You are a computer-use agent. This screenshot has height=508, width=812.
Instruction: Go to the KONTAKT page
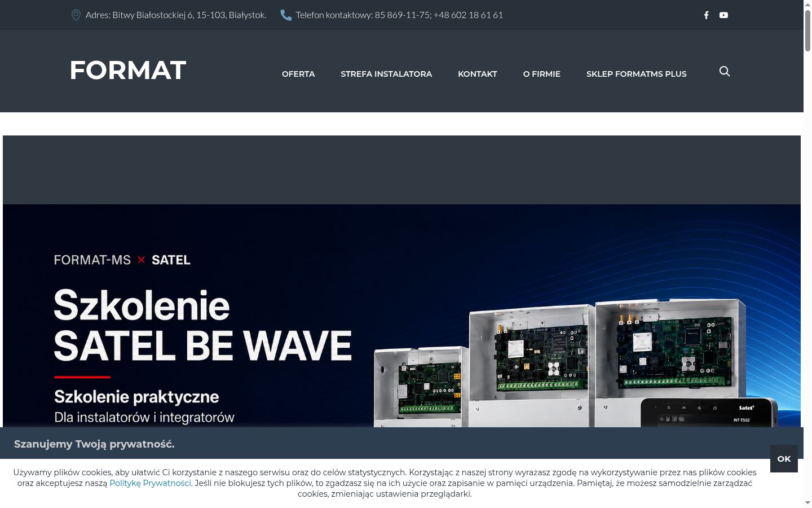478,74
